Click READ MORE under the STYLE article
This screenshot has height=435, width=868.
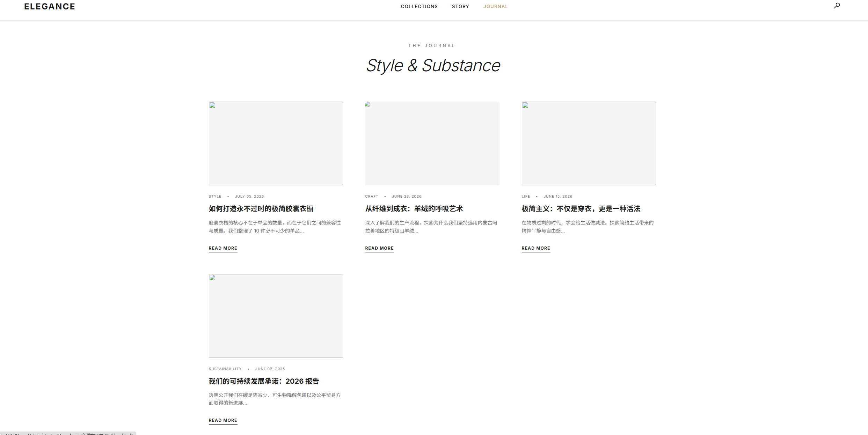click(x=223, y=248)
